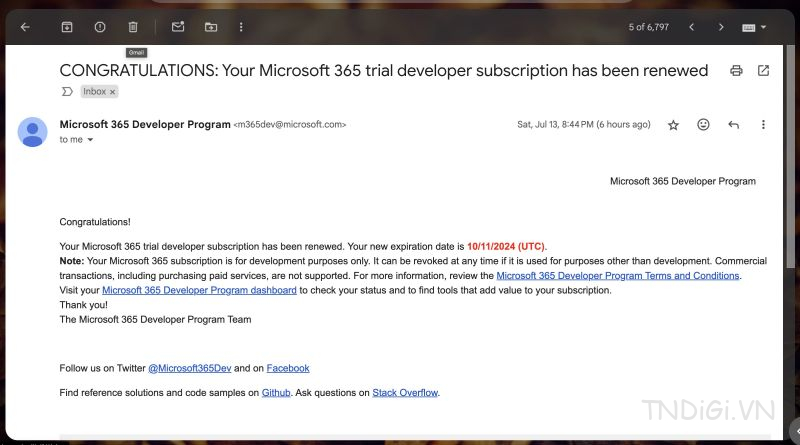Open the input tools keyboard icon
Image resolution: width=800 pixels, height=445 pixels.
click(748, 28)
